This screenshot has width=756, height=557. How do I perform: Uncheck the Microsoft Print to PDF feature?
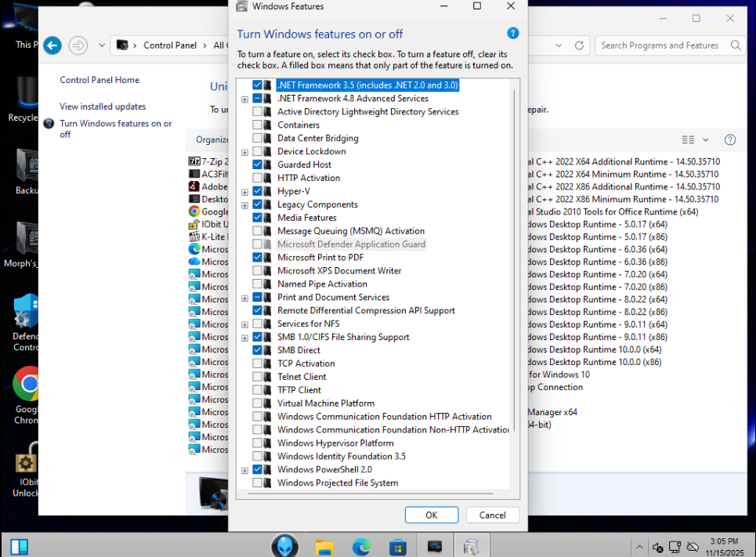coord(258,257)
